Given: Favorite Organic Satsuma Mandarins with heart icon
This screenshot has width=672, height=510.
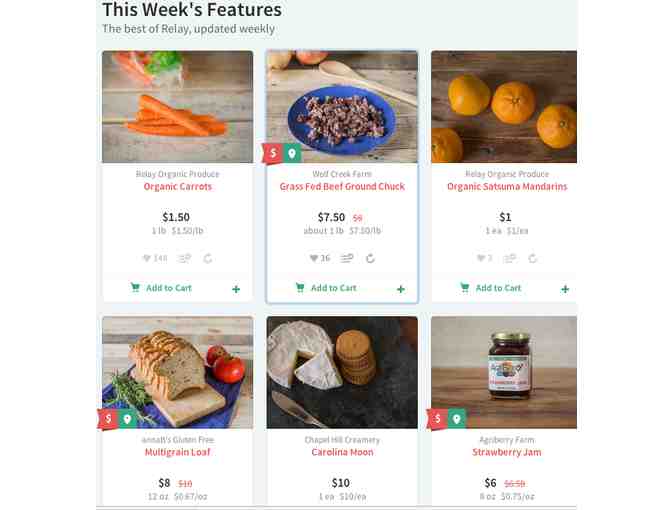Looking at the screenshot, I should tap(478, 258).
